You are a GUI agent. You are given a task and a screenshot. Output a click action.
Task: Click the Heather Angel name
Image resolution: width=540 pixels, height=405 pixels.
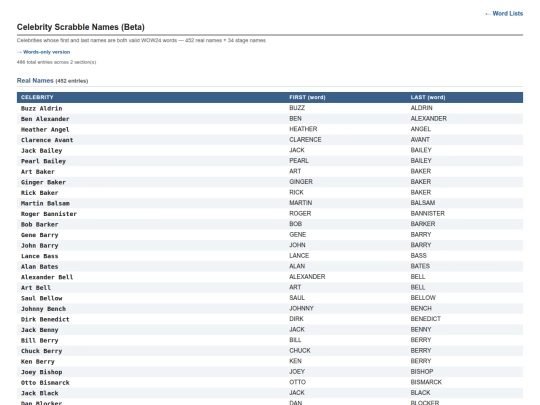point(45,129)
